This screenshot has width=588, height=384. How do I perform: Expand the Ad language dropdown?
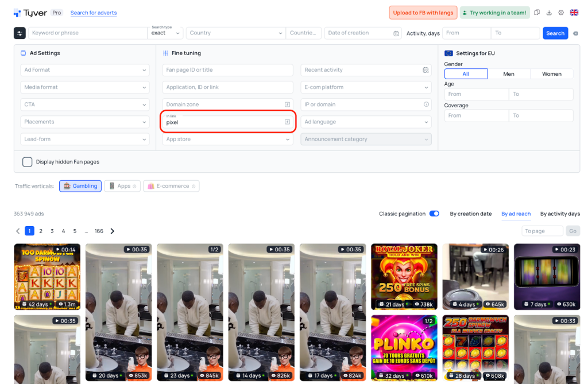click(366, 122)
